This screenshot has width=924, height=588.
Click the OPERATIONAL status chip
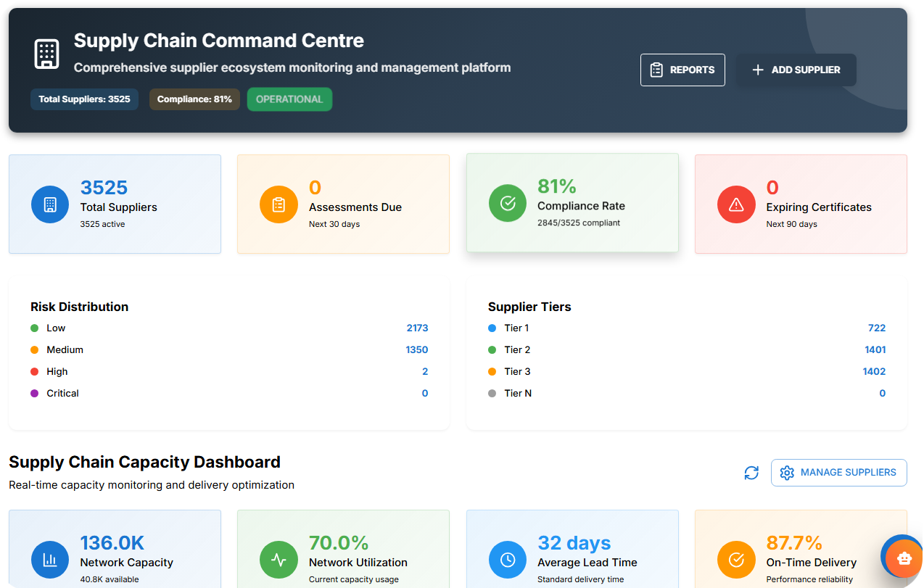pos(289,99)
